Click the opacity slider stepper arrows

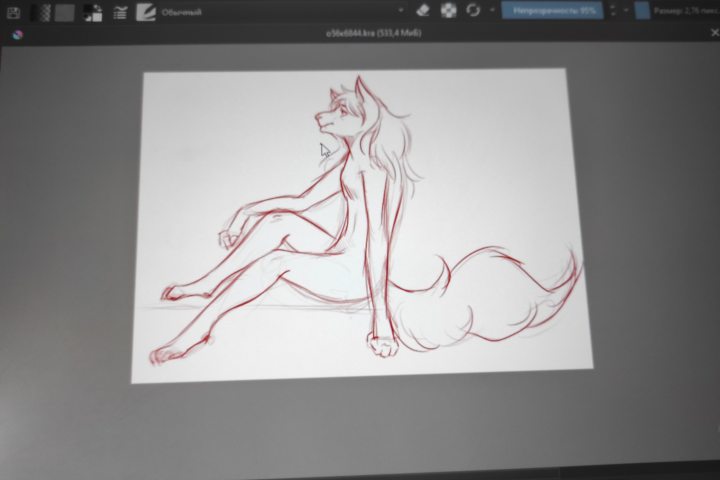click(613, 10)
